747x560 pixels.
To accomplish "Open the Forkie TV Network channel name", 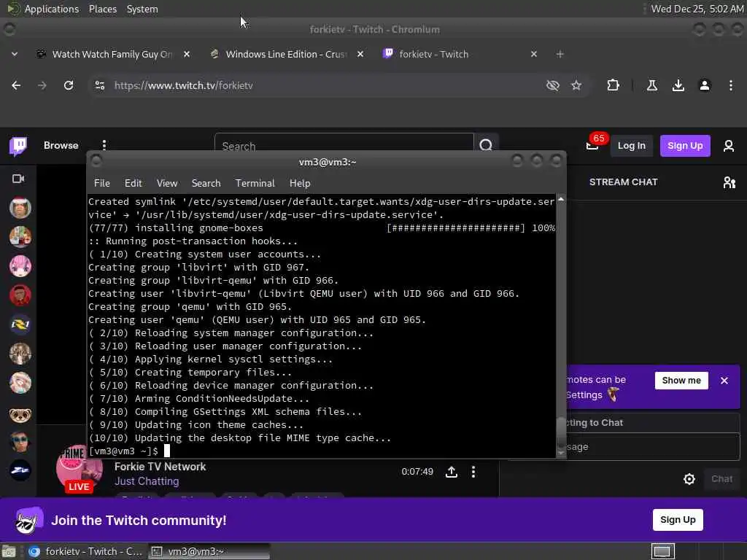I will 160,467.
